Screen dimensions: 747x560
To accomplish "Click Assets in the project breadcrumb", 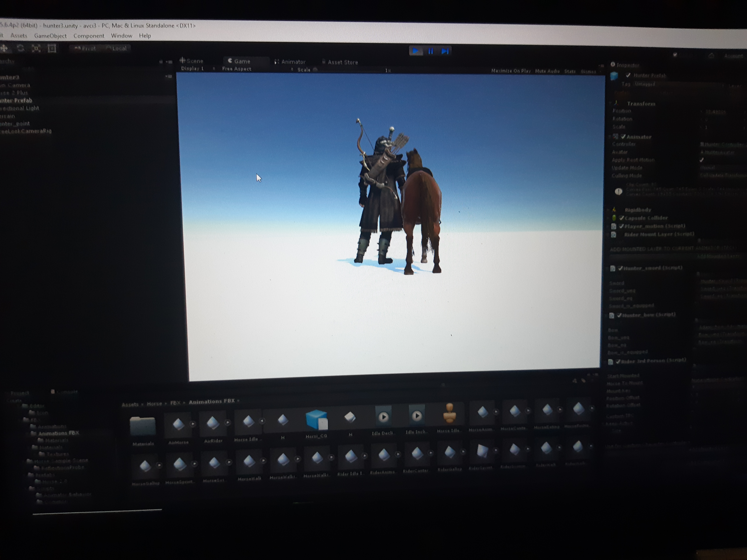I will [x=130, y=404].
